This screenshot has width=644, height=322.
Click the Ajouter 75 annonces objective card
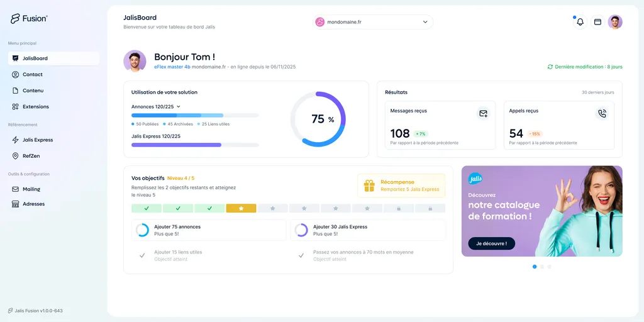point(209,230)
